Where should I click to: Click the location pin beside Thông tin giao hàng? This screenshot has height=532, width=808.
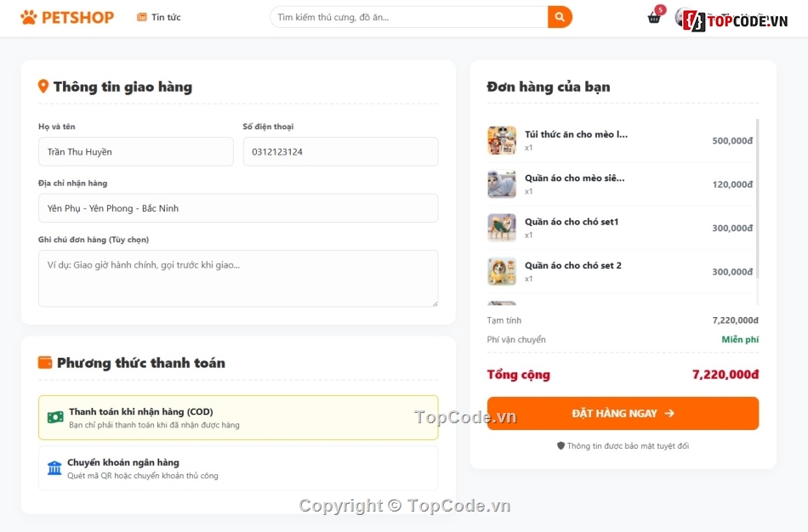(x=43, y=85)
